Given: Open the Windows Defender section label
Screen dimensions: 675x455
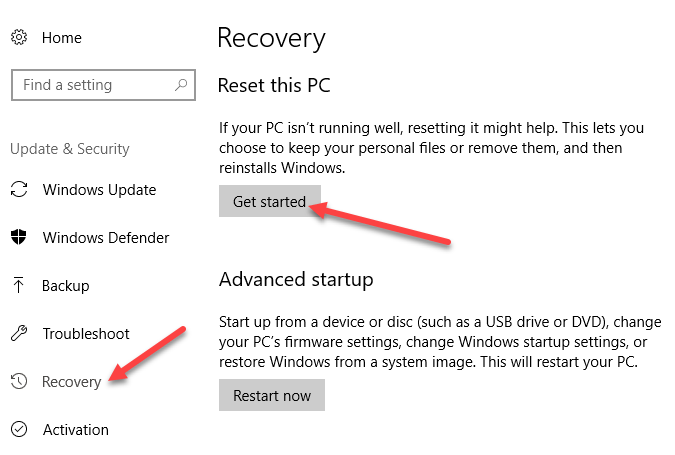Looking at the screenshot, I should (106, 238).
